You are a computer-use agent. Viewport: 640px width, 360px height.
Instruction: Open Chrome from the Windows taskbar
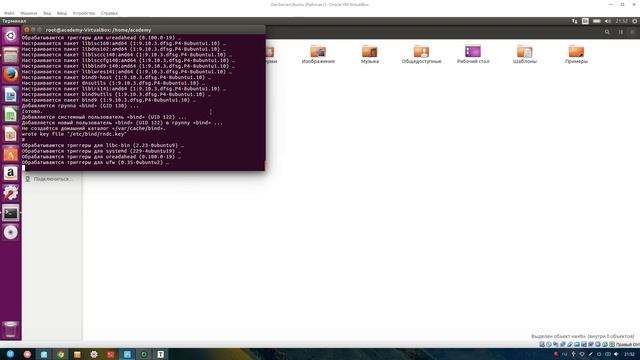pos(60,354)
